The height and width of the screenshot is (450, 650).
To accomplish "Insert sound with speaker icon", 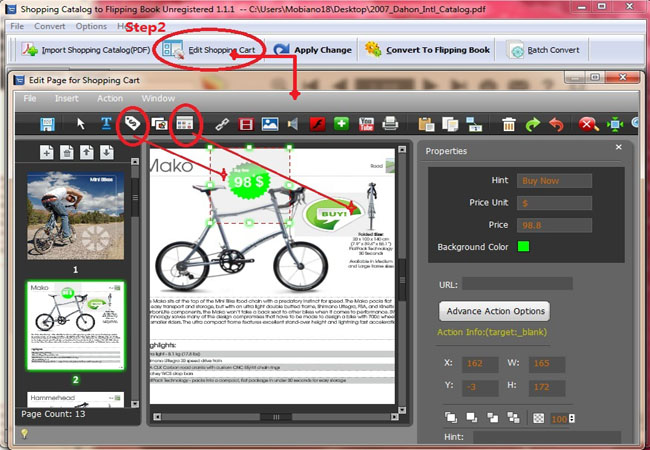I will click(x=293, y=124).
